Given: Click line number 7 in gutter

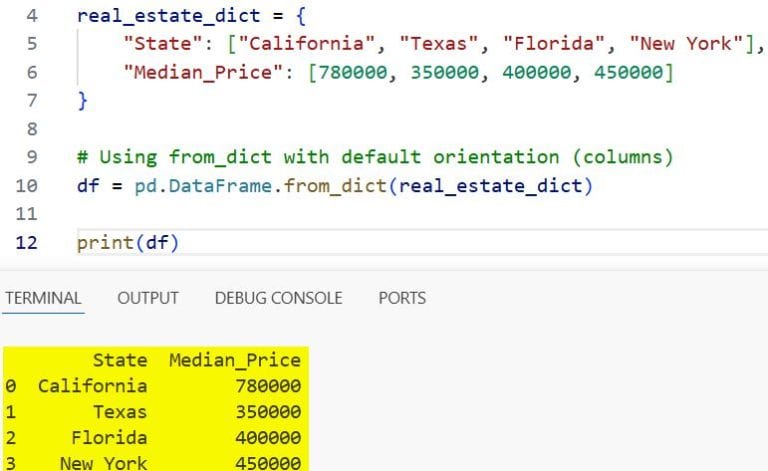Looking at the screenshot, I should [x=32, y=101].
